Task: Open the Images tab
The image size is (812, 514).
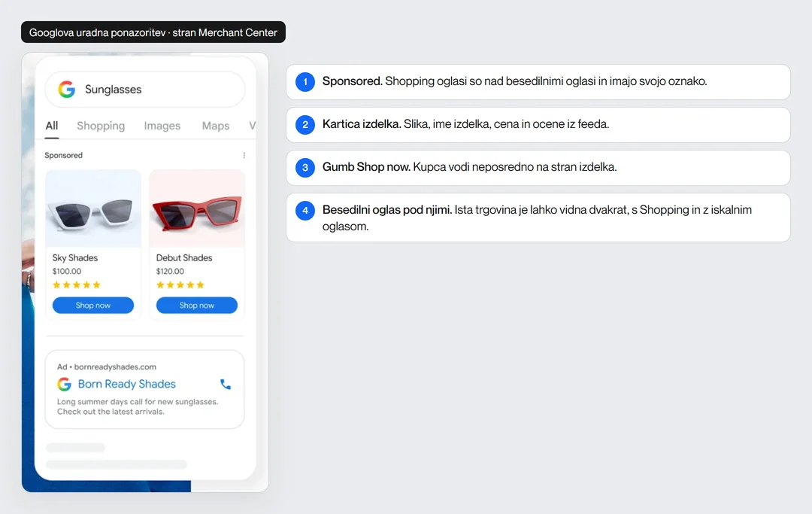Action: tap(162, 126)
